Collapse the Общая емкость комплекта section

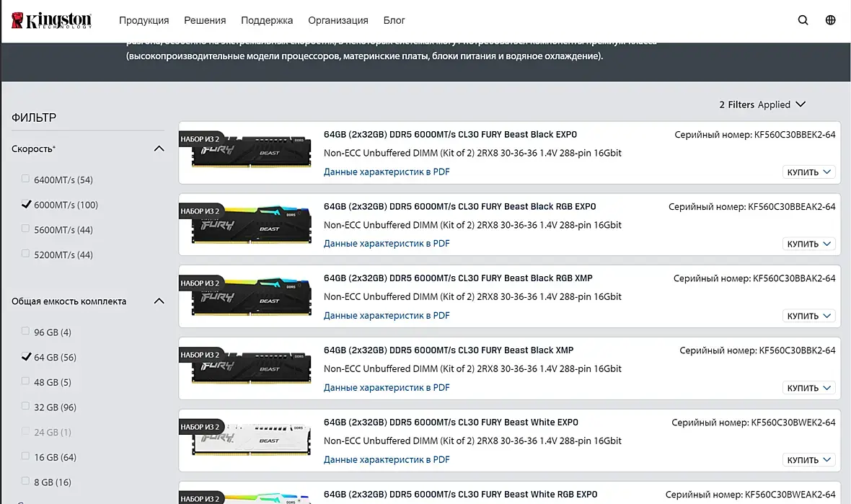coord(159,301)
